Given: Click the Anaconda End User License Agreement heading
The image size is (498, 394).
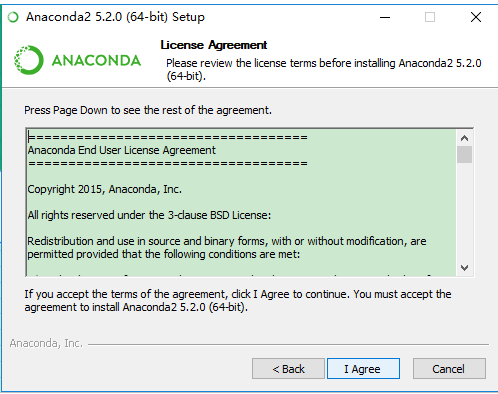Looking at the screenshot, I should pos(122,150).
